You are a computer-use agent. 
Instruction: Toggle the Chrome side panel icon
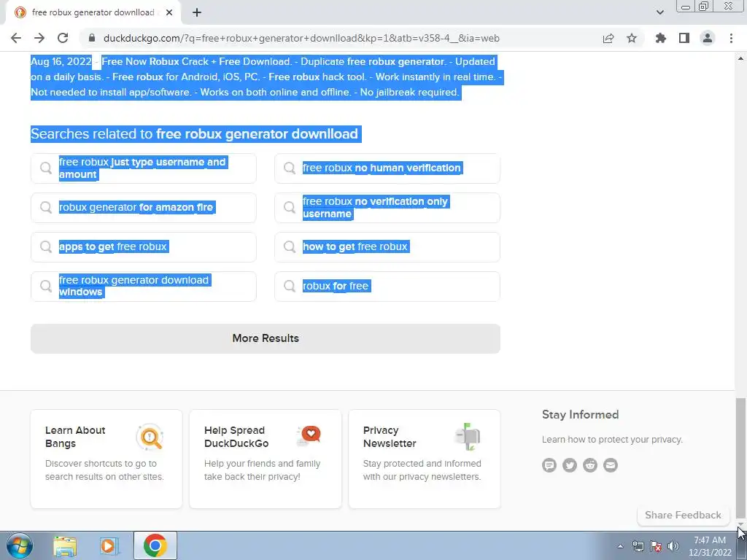tap(684, 38)
